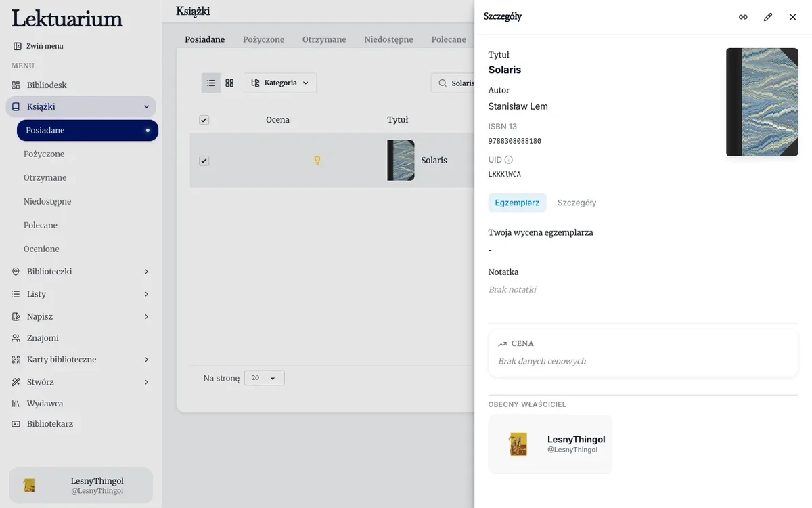Click the search field containing Solaris
This screenshot has width=812, height=508.
click(453, 83)
